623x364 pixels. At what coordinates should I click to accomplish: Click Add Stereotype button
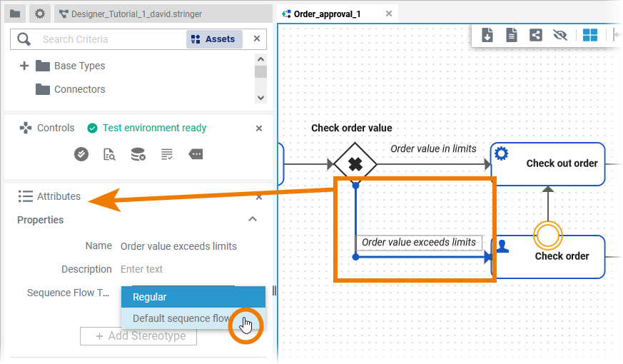[138, 336]
